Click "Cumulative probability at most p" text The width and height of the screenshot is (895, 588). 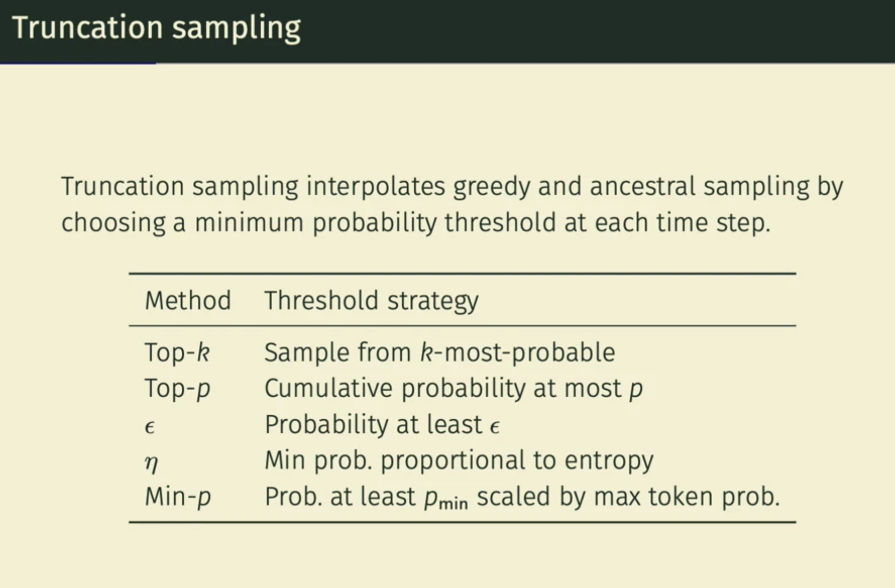point(453,388)
